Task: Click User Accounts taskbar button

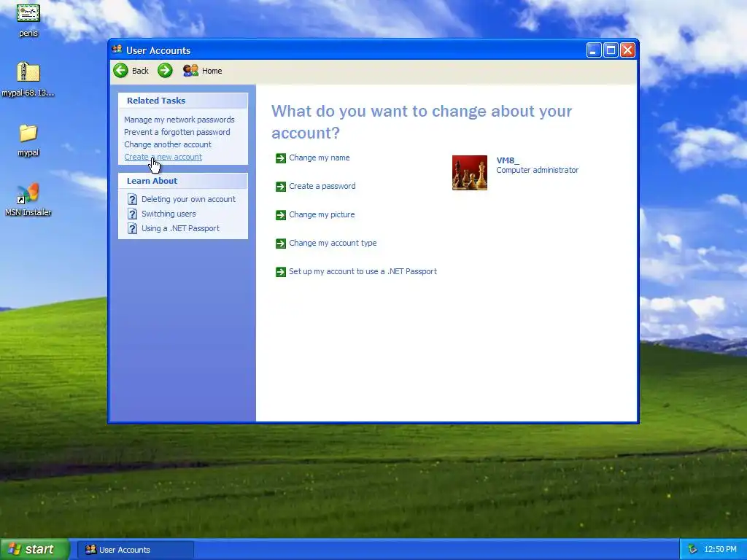Action: click(136, 550)
